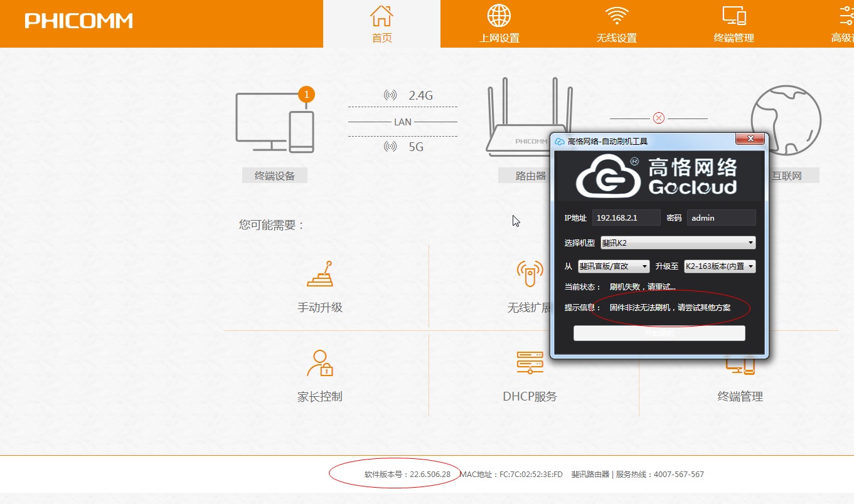Expand the 升级至 target version dropdown
Viewport: 854px width, 504px height.
720,266
